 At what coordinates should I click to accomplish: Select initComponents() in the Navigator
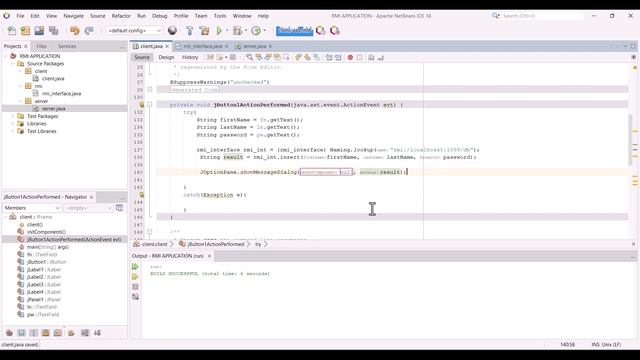(46, 232)
